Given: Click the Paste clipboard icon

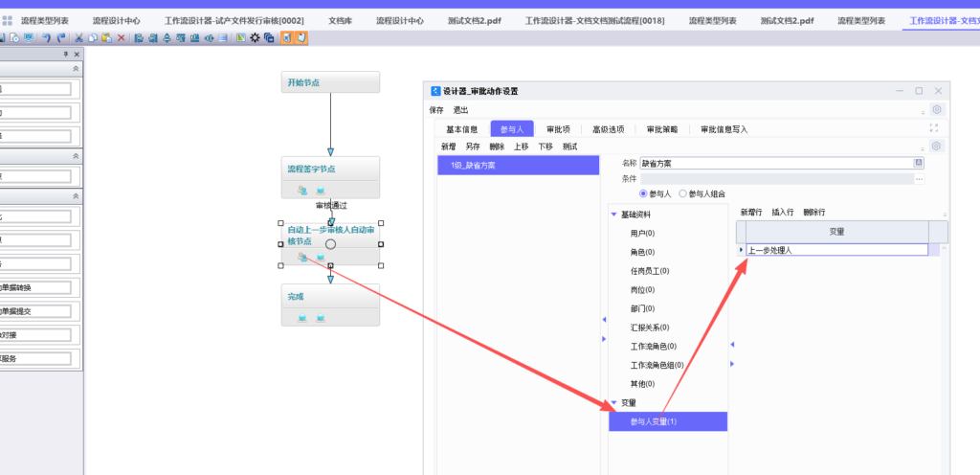Looking at the screenshot, I should coord(107,38).
